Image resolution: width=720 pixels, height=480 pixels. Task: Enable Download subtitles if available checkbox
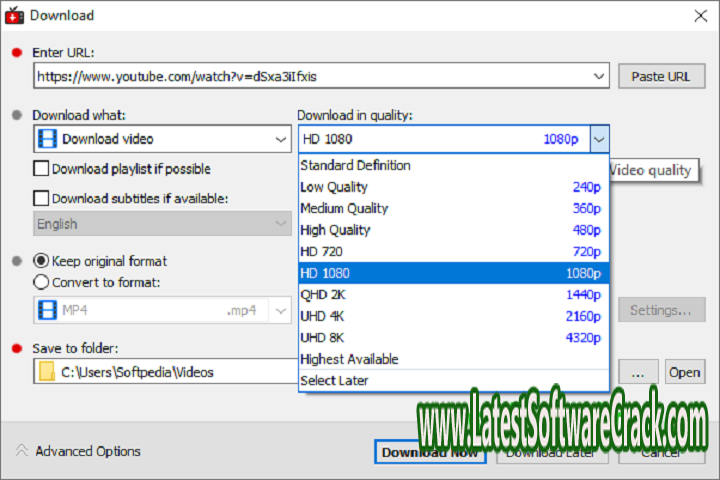41,198
